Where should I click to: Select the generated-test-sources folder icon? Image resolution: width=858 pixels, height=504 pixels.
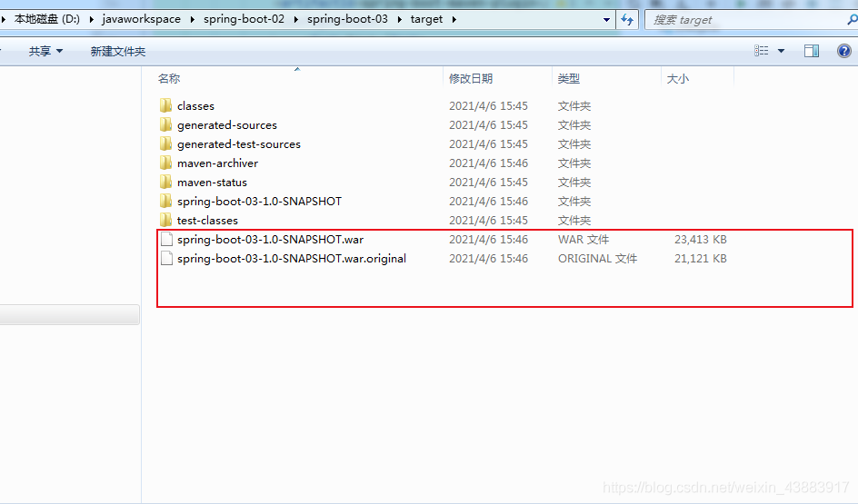(166, 143)
